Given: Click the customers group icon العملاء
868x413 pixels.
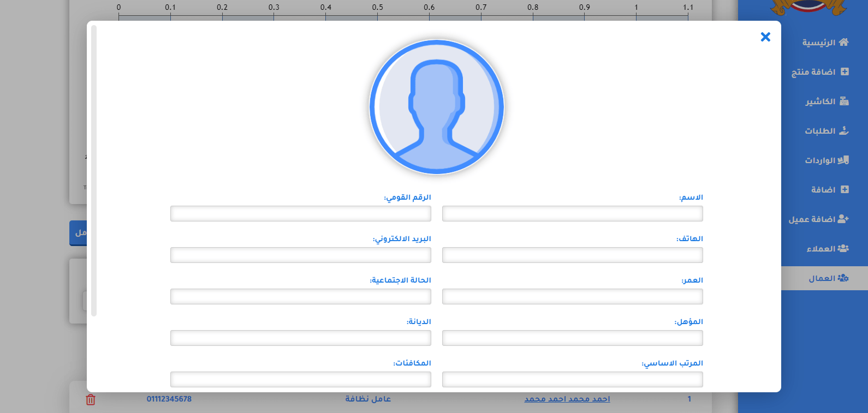Looking at the screenshot, I should pos(843,248).
